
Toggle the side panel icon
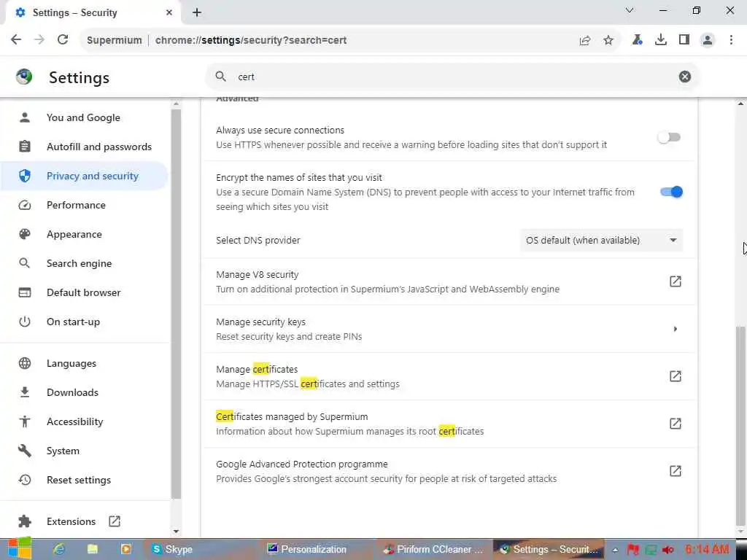pos(684,40)
